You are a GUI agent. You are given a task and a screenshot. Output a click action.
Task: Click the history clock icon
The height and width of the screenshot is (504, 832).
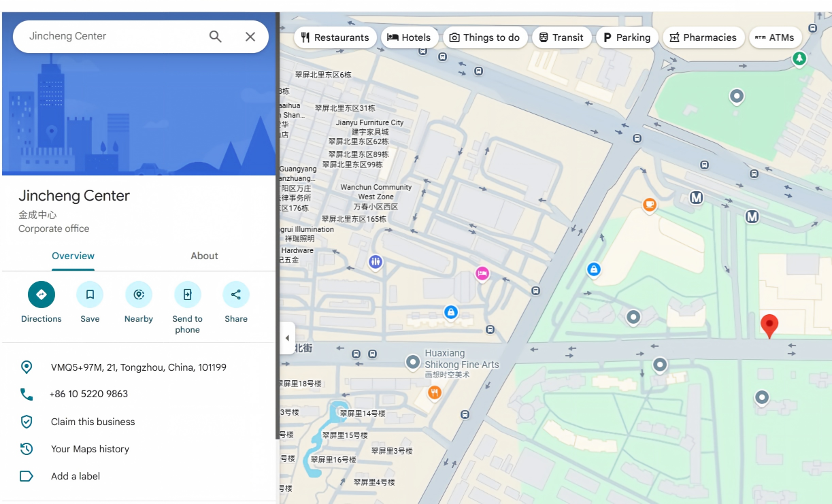tap(27, 449)
